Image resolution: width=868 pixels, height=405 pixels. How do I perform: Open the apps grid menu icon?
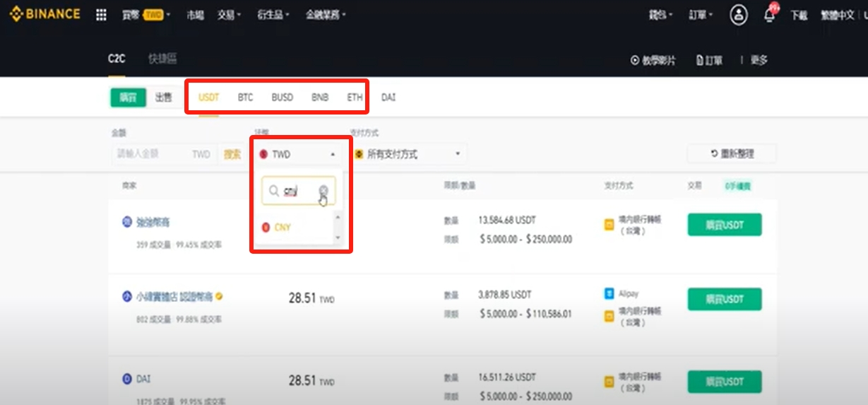point(101,15)
